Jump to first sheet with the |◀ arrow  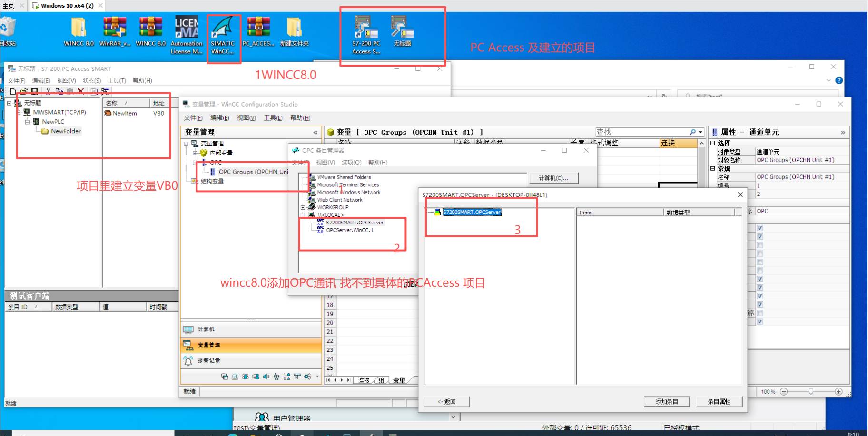pos(328,380)
